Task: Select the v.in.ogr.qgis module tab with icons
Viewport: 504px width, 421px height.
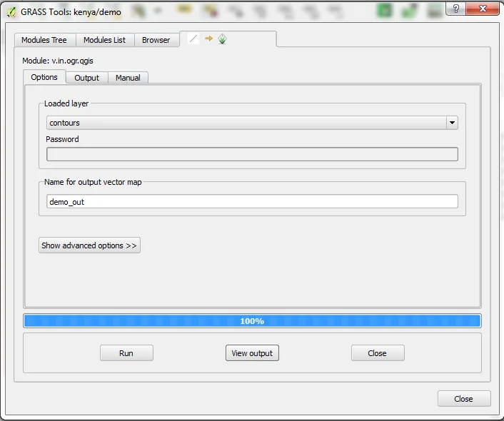Action: point(228,39)
